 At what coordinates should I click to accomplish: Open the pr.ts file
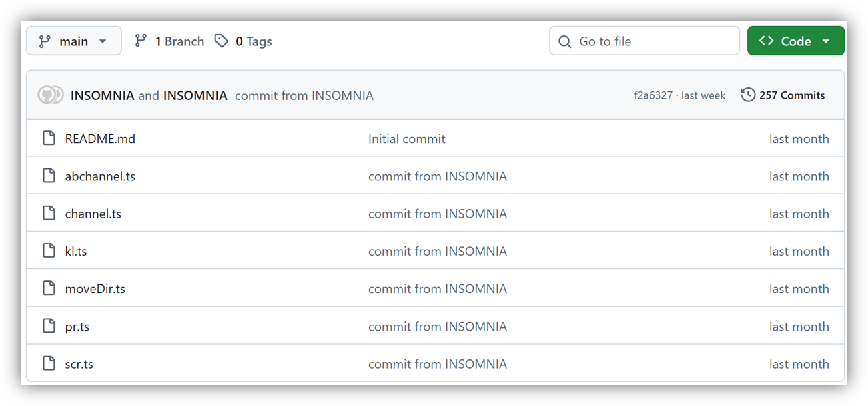pyautogui.click(x=77, y=326)
